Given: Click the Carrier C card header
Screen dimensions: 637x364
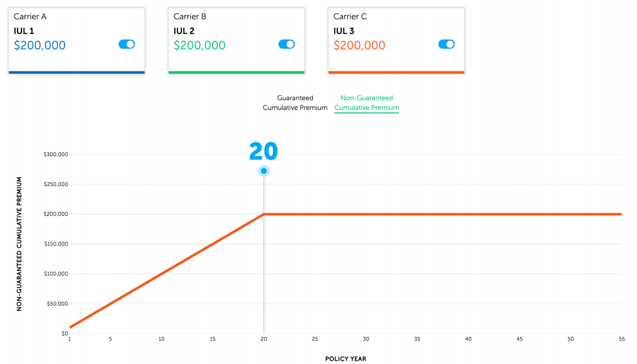Looking at the screenshot, I should pyautogui.click(x=350, y=16).
